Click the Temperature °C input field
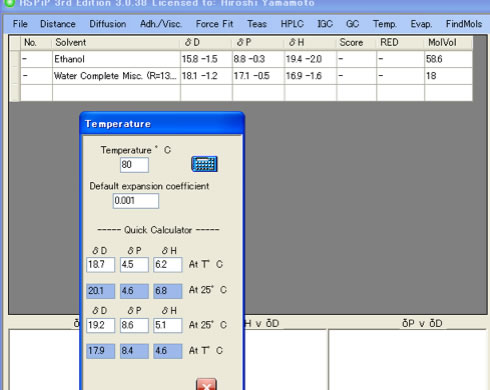The width and height of the screenshot is (490, 390). click(x=134, y=165)
